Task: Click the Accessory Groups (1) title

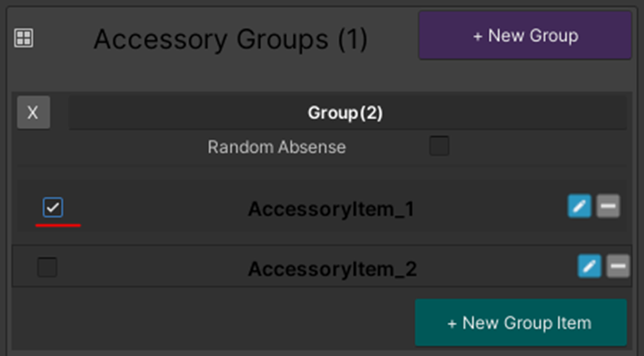Action: click(231, 39)
